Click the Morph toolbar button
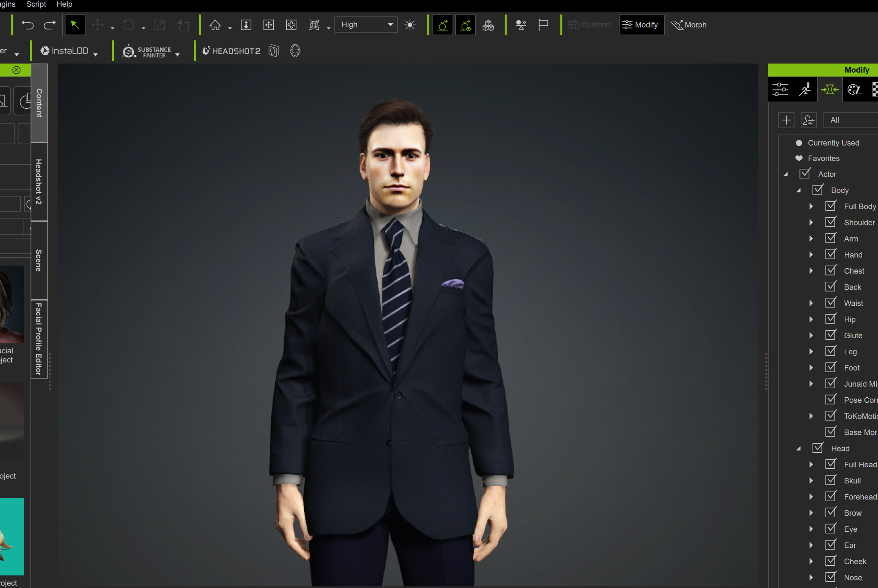878x588 pixels. [x=689, y=25]
